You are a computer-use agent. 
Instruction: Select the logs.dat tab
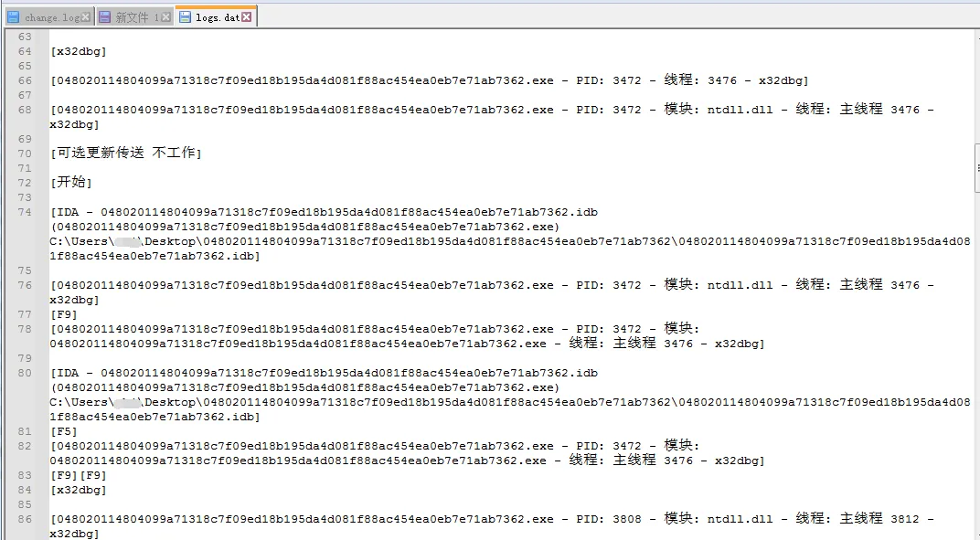click(217, 16)
